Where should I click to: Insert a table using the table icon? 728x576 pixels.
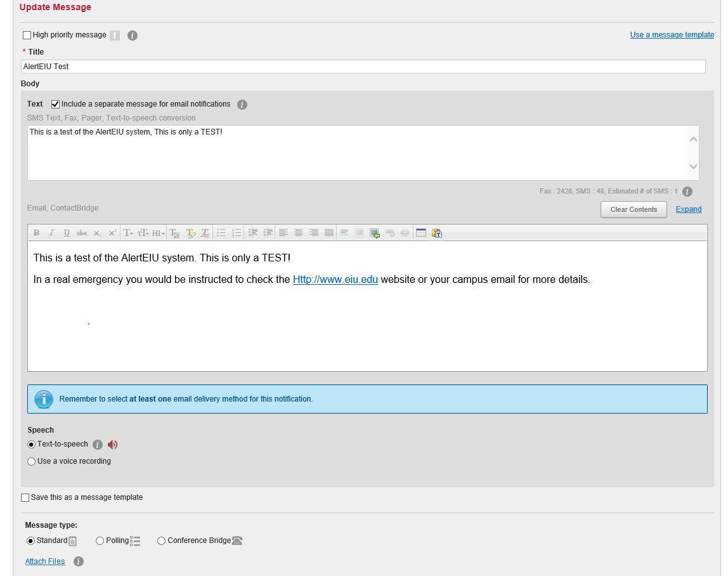click(x=421, y=233)
